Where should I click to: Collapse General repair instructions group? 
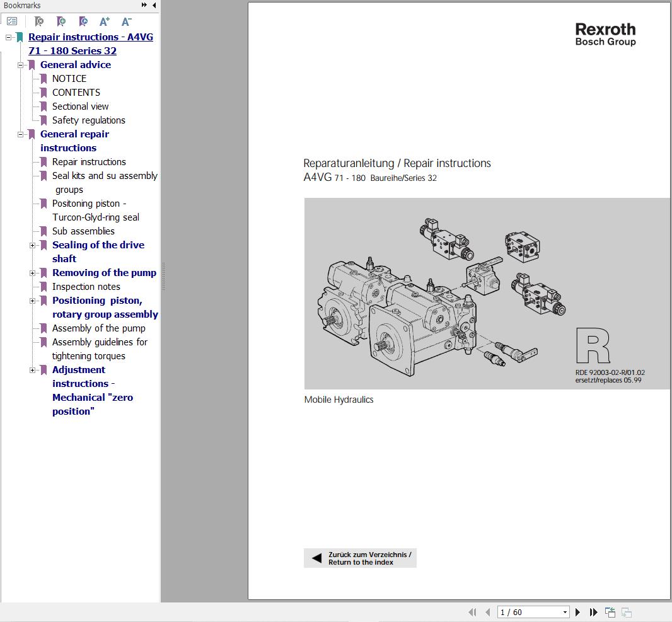coord(20,134)
